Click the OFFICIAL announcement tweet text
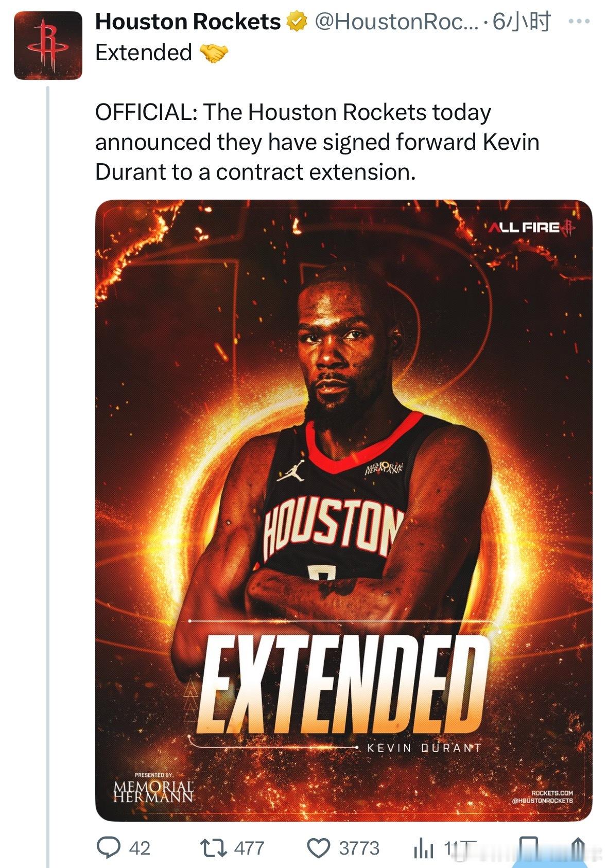Viewport: 607px width, 868px height. [x=317, y=142]
